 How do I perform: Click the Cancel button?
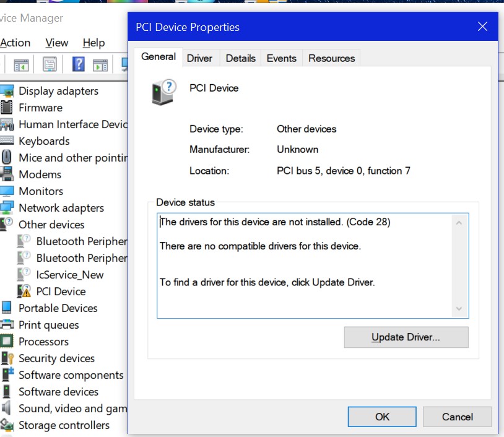[x=457, y=417]
